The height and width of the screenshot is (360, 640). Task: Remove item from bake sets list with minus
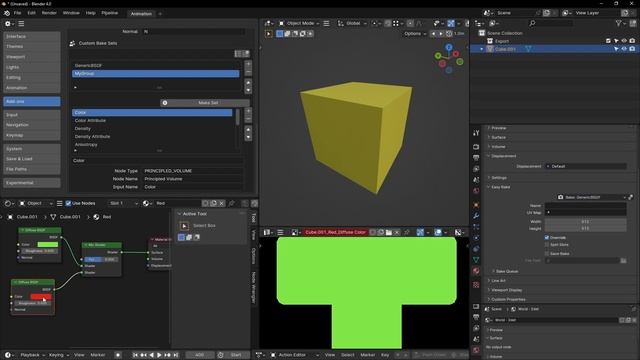click(248, 72)
